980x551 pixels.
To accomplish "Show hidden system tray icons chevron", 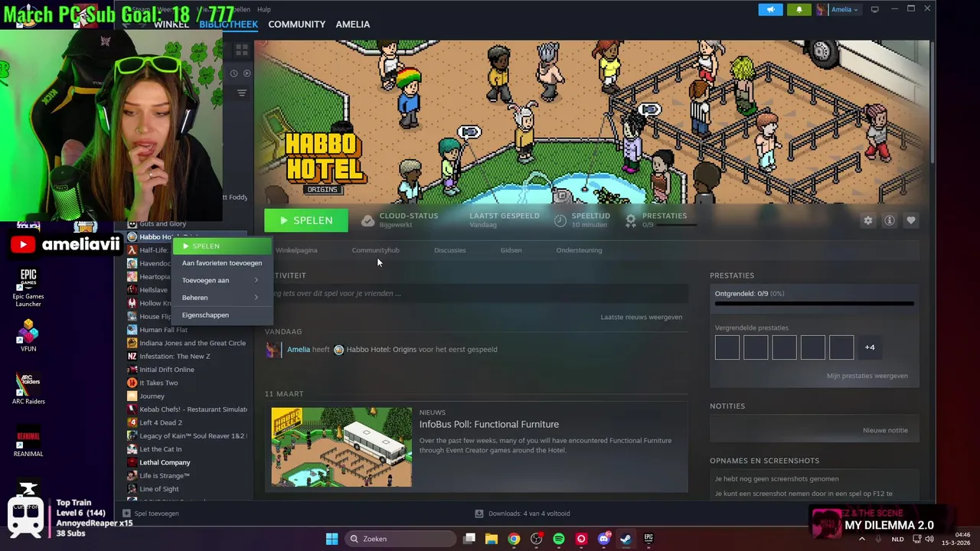I will coord(862,539).
